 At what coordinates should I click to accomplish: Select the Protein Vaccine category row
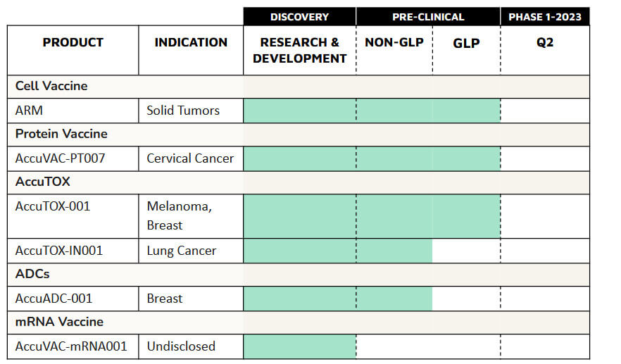(x=61, y=134)
